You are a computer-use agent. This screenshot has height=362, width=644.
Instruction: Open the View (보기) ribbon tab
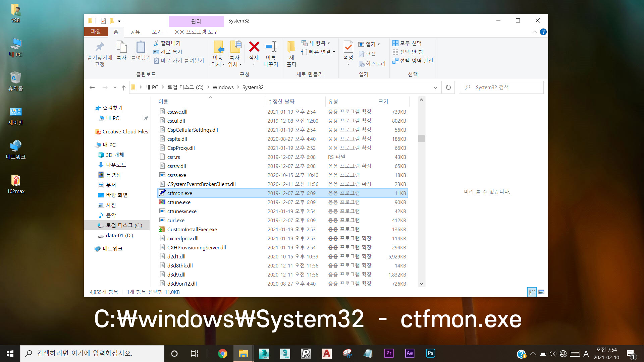(157, 32)
